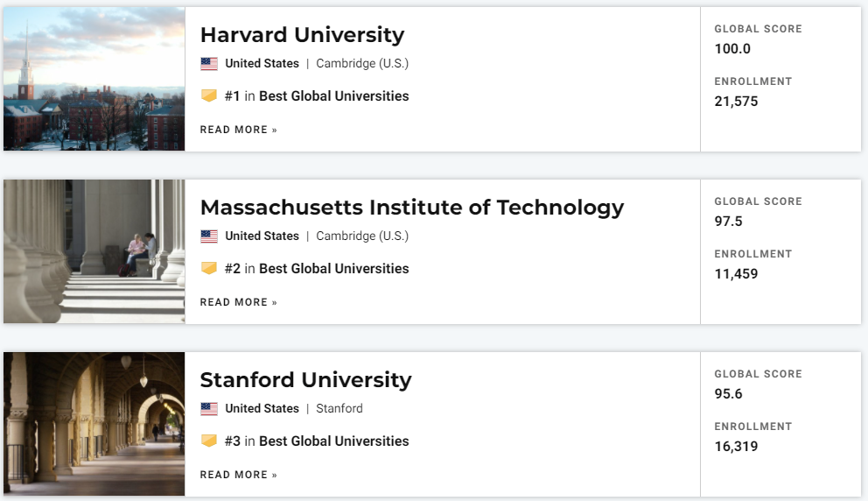The width and height of the screenshot is (868, 501).
Task: Open the MIT columns photo thumbnail
Action: [94, 251]
